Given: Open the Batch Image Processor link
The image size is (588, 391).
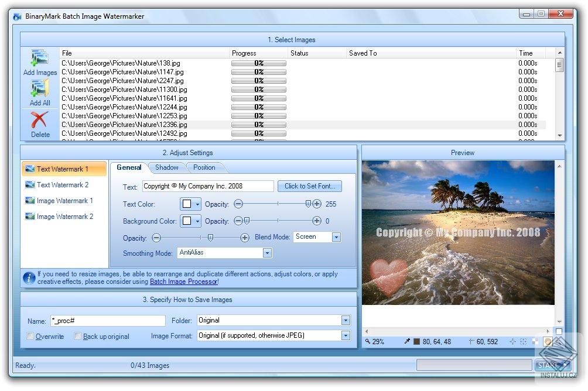Looking at the screenshot, I should (184, 282).
